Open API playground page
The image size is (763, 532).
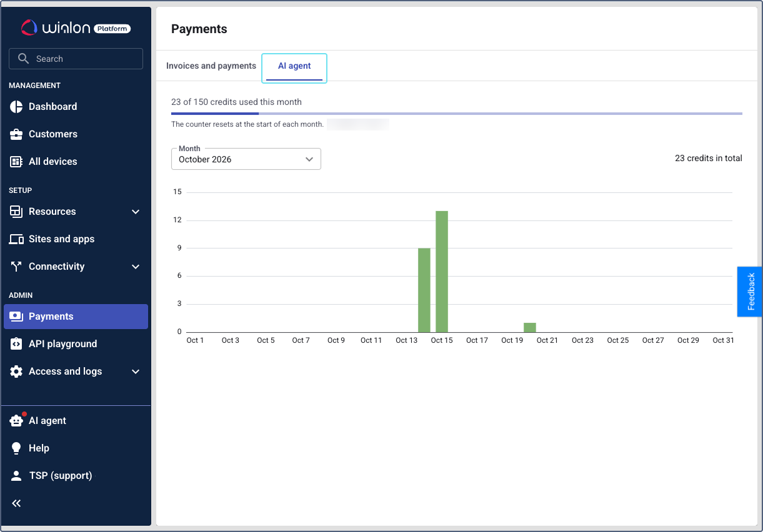(76, 344)
